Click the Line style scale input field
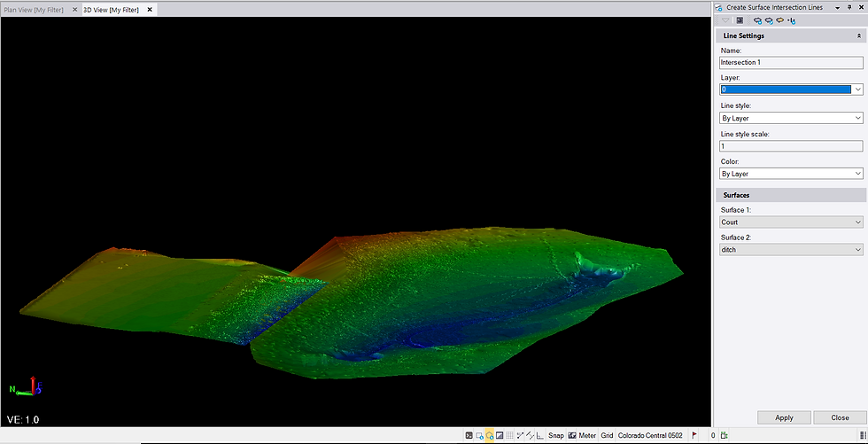Viewport: 868px width, 444px height. coord(791,146)
